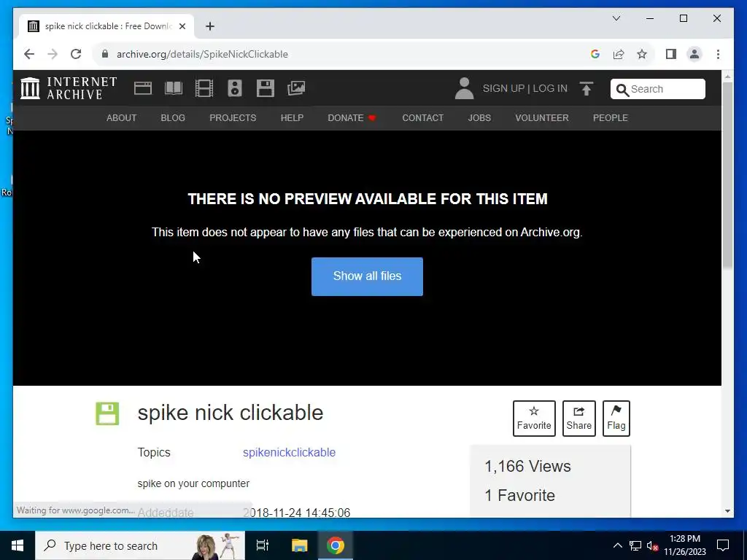Image resolution: width=747 pixels, height=560 pixels.
Task: Open the ABOUT menu item
Action: 122,118
